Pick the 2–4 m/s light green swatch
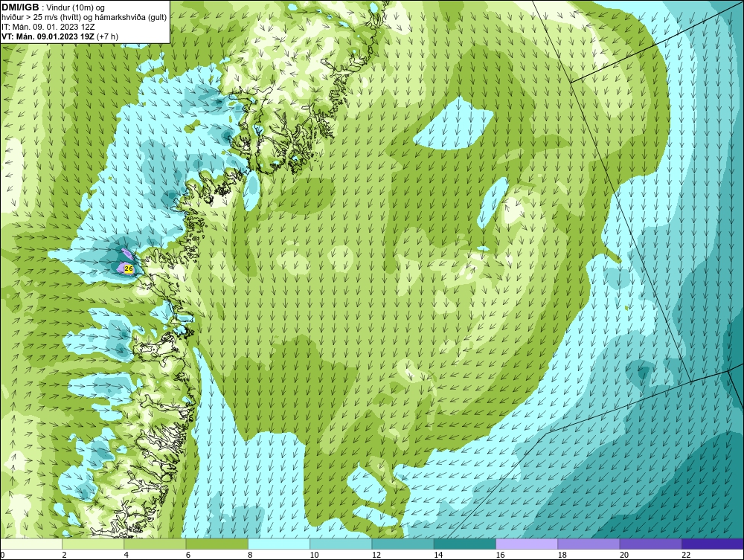The width and height of the screenshot is (744, 560). 93,544
